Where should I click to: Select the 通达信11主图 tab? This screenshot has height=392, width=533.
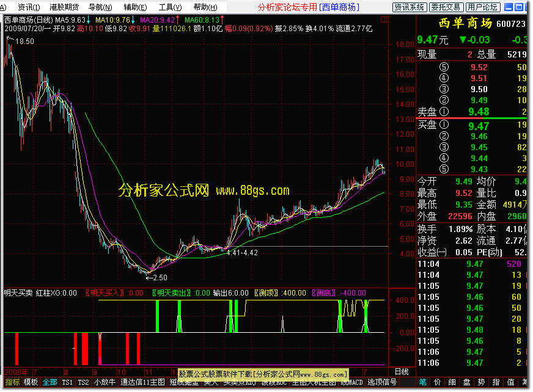(142, 382)
